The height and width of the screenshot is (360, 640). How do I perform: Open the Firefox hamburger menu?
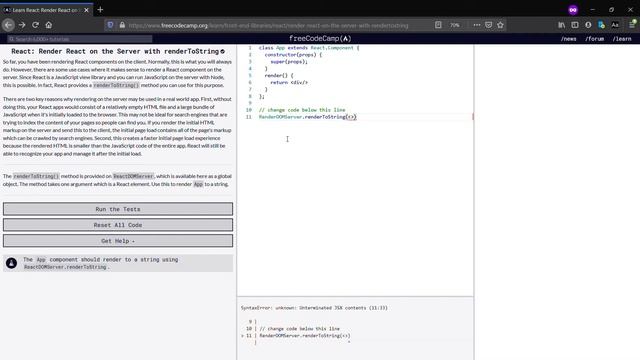[632, 25]
